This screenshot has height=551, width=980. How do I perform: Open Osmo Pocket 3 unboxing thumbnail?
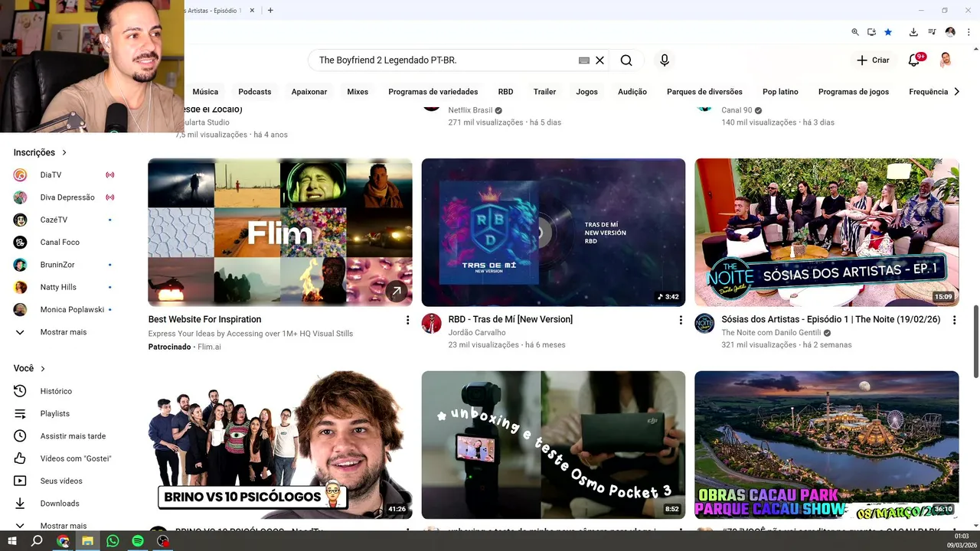click(554, 445)
